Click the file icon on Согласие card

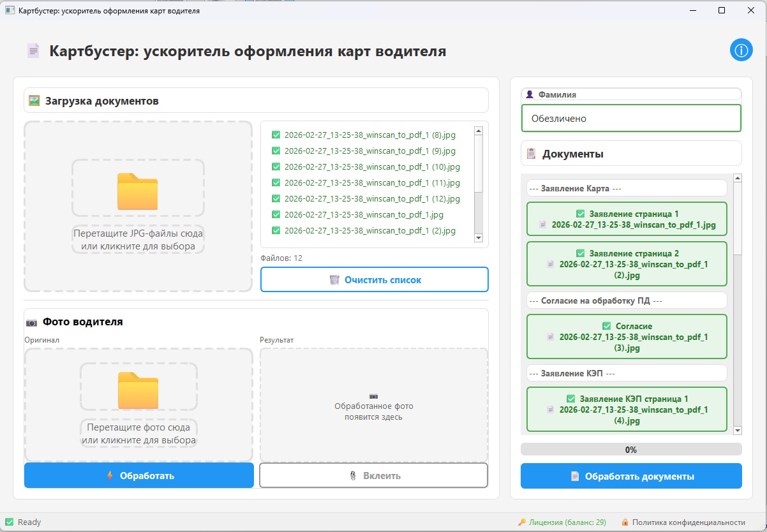point(551,337)
